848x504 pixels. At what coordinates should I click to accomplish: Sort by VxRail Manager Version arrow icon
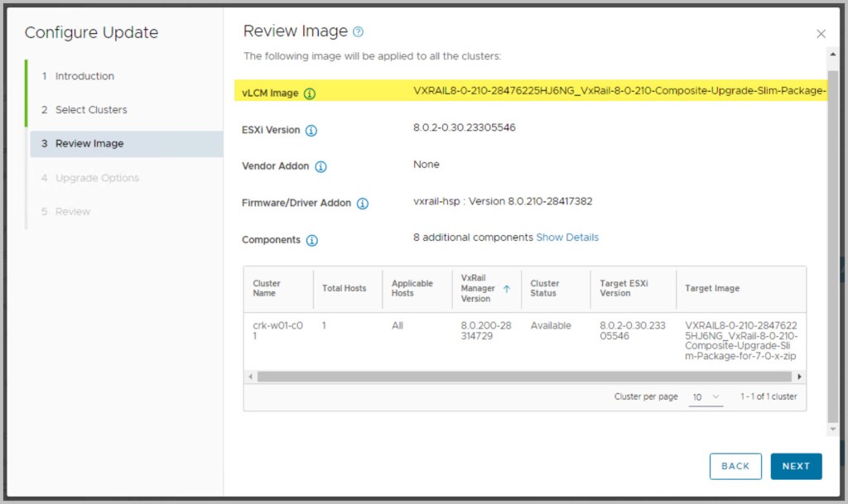506,289
